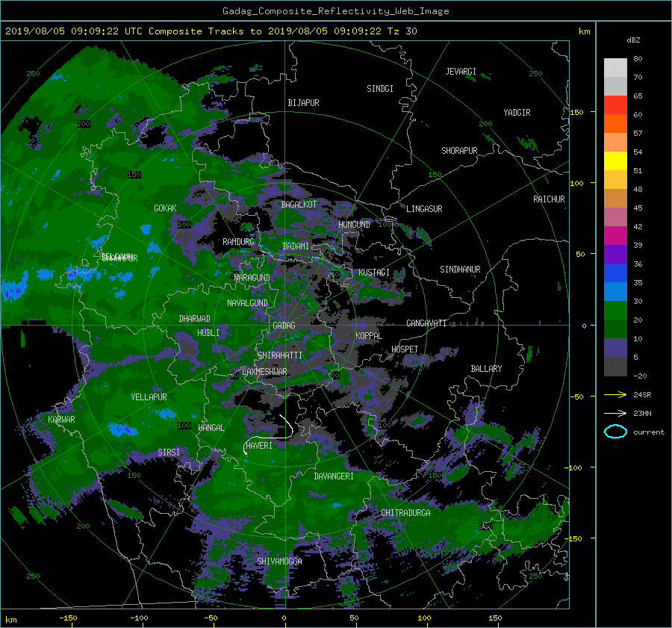Click the BADAMI city label
Viewport: 672px width, 628px height.
(x=296, y=246)
